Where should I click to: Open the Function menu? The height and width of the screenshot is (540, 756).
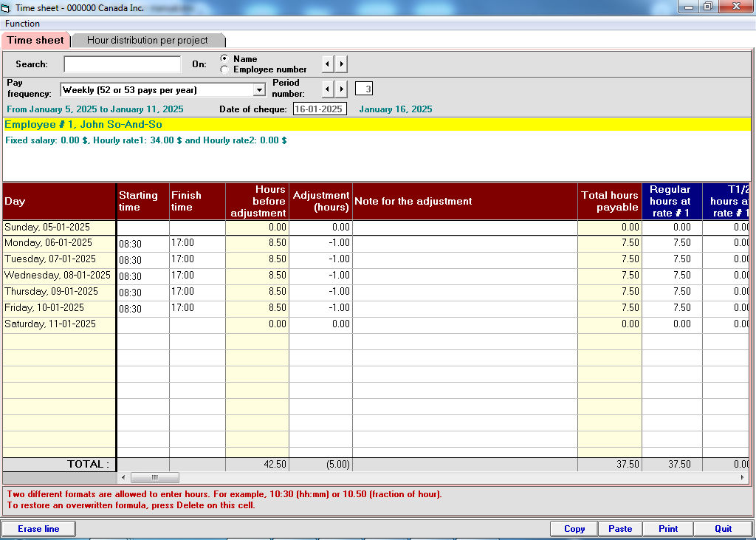point(23,24)
